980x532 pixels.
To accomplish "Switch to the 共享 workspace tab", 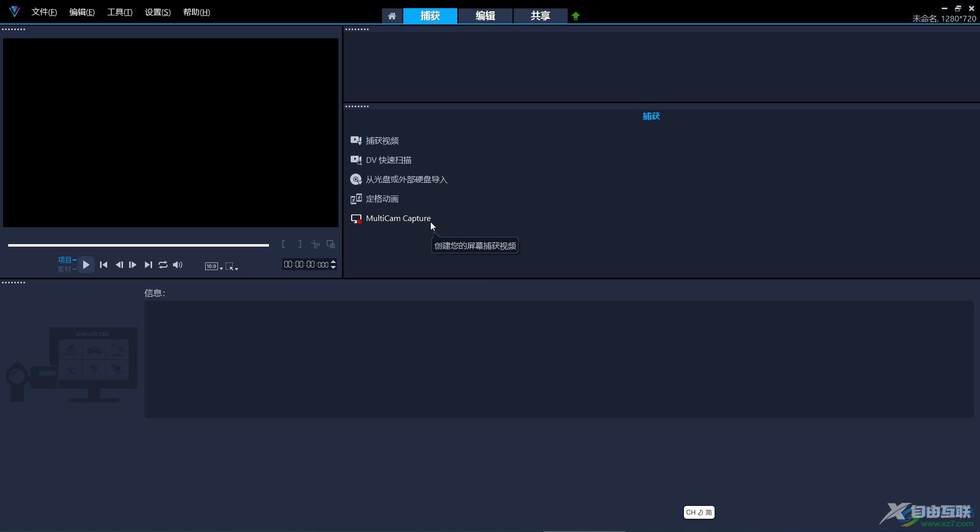I will pyautogui.click(x=540, y=16).
